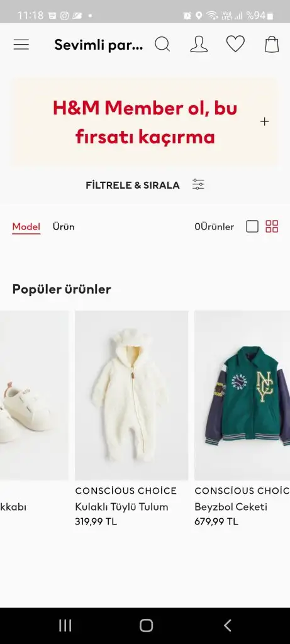Open Android recent apps button
The height and width of the screenshot is (644, 290).
pyautogui.click(x=65, y=626)
